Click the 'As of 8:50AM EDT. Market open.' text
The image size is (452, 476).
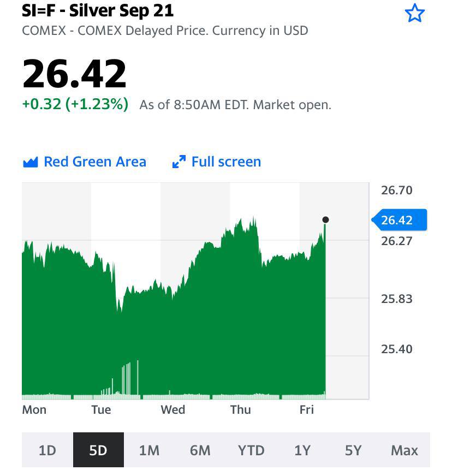[x=235, y=105]
